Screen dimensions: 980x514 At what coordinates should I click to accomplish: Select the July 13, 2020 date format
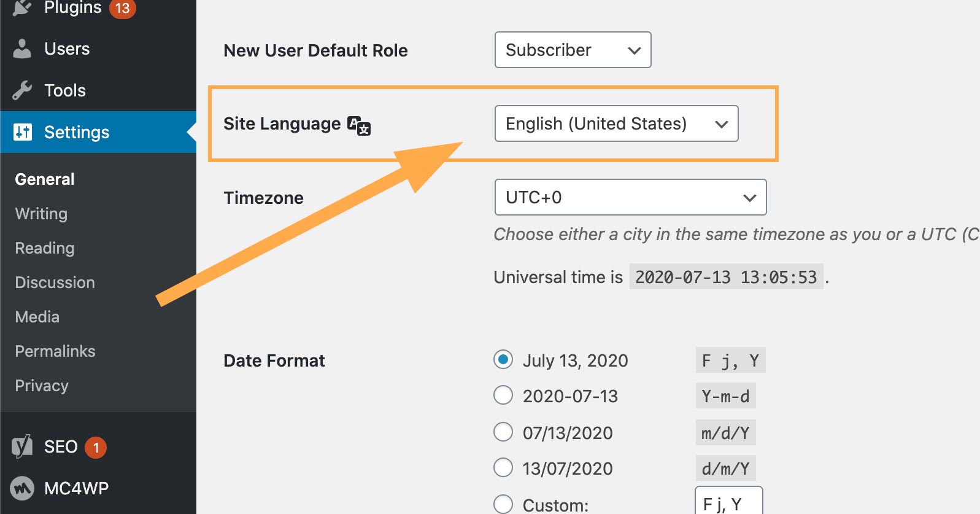click(503, 360)
